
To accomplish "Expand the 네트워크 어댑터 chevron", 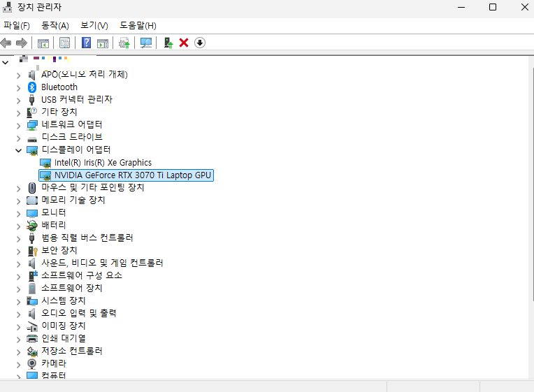I will [18, 126].
